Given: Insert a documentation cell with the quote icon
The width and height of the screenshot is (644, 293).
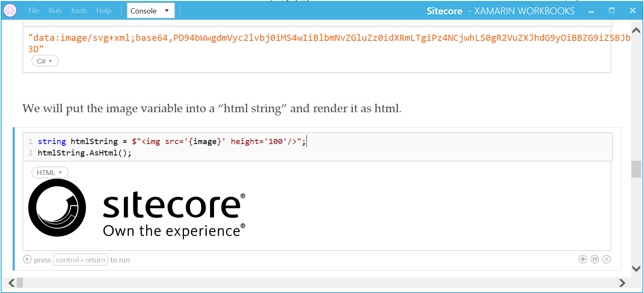Looking at the screenshot, I should coord(595,259).
